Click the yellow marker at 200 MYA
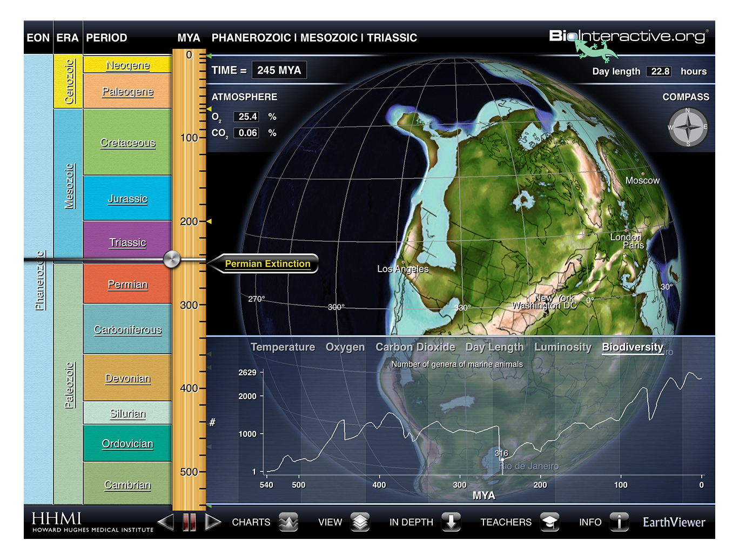739x560 pixels. [209, 221]
